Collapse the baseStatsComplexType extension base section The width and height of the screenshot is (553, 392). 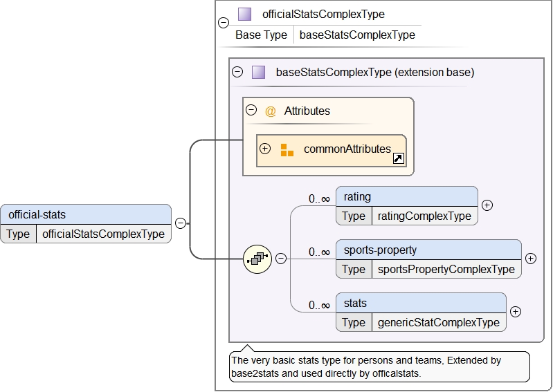pos(237,72)
